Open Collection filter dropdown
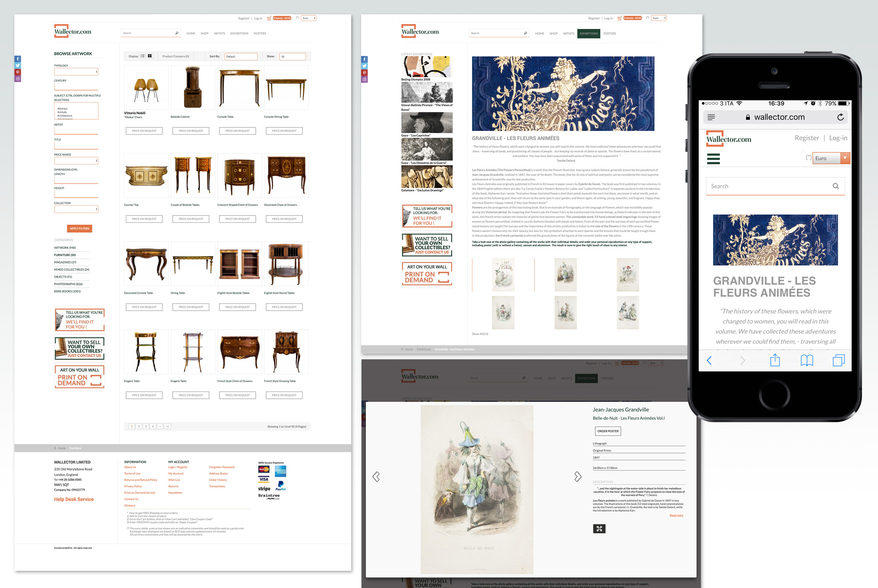 pyautogui.click(x=76, y=209)
